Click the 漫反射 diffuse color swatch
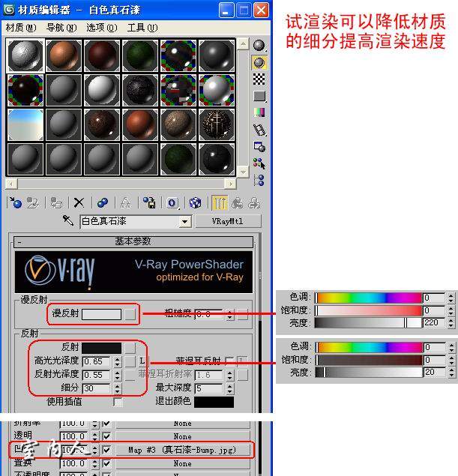Screen dimensions: 458x476 [101, 314]
